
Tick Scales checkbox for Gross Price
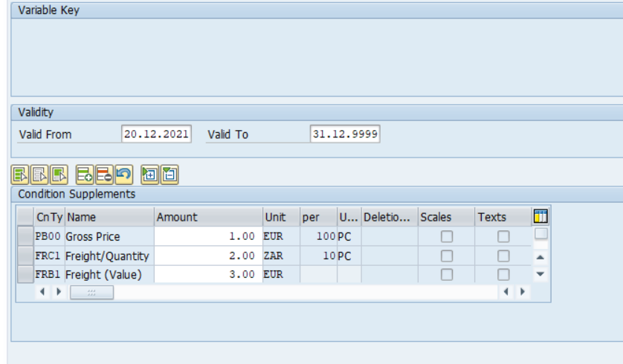coord(447,236)
